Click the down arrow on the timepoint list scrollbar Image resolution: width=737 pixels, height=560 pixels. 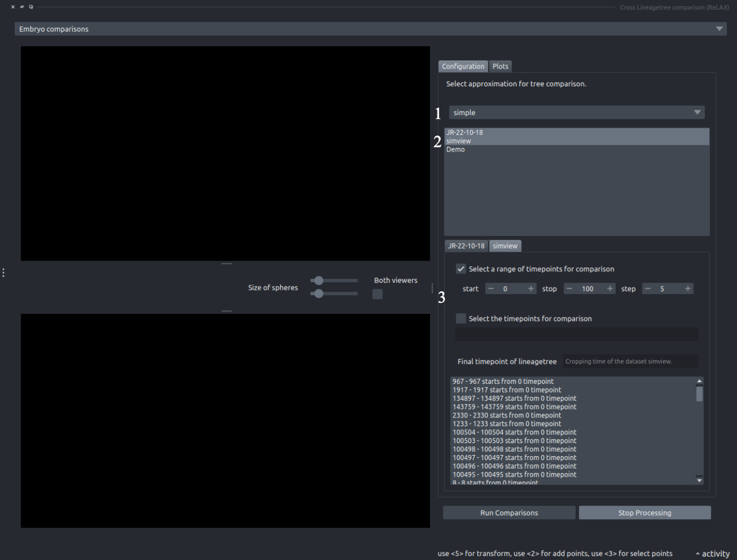click(699, 480)
